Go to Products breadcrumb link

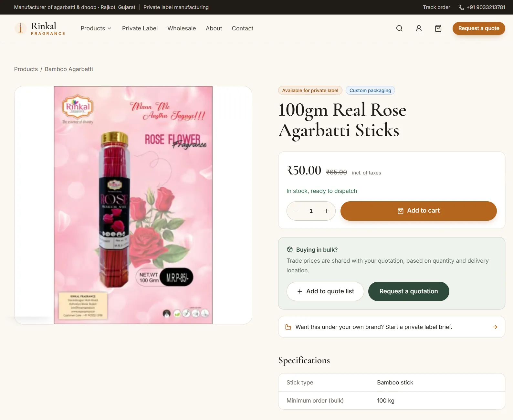(26, 69)
